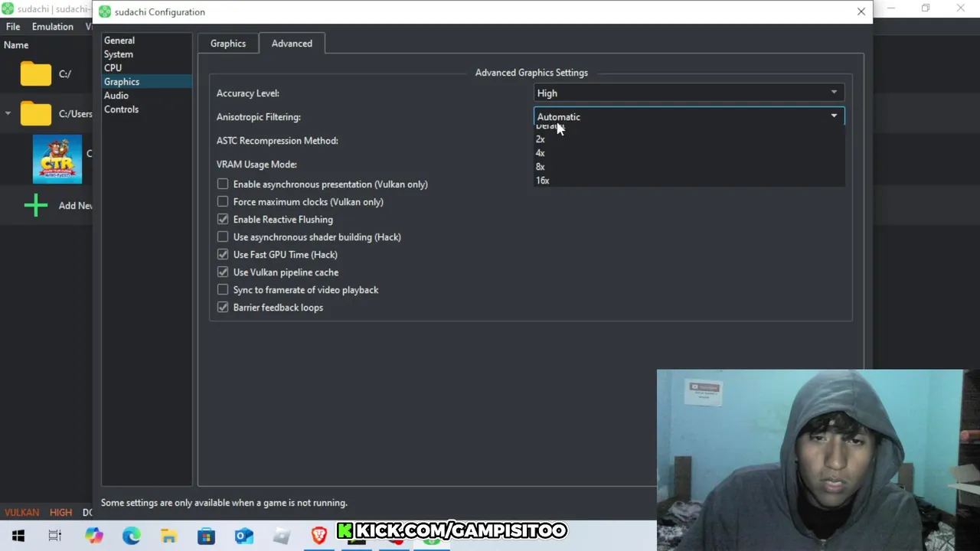The height and width of the screenshot is (551, 980).
Task: Click the VRAM Usage Mode label
Action: click(256, 165)
